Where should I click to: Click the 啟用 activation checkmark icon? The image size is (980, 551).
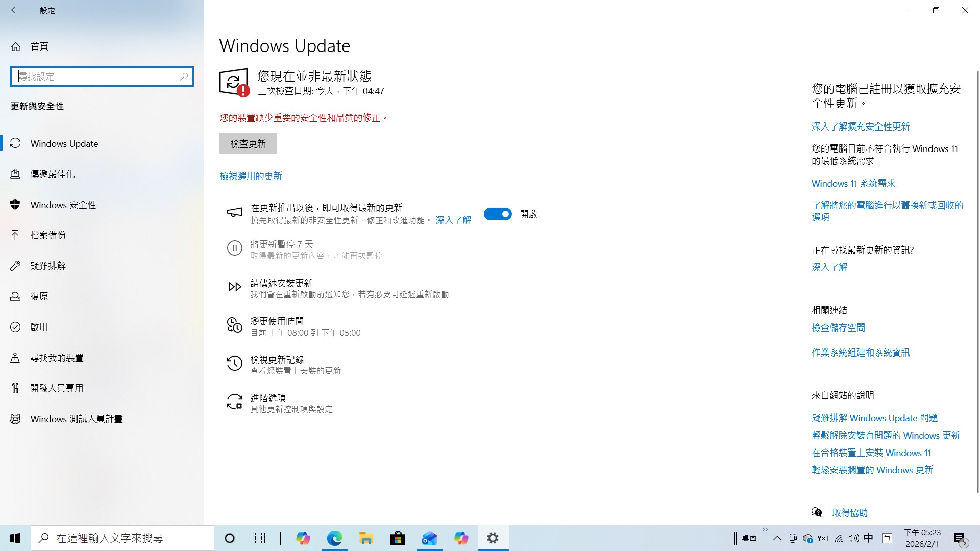point(15,327)
